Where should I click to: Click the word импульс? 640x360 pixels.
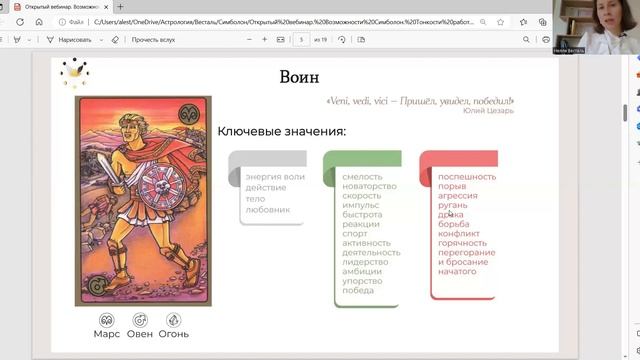point(360,205)
